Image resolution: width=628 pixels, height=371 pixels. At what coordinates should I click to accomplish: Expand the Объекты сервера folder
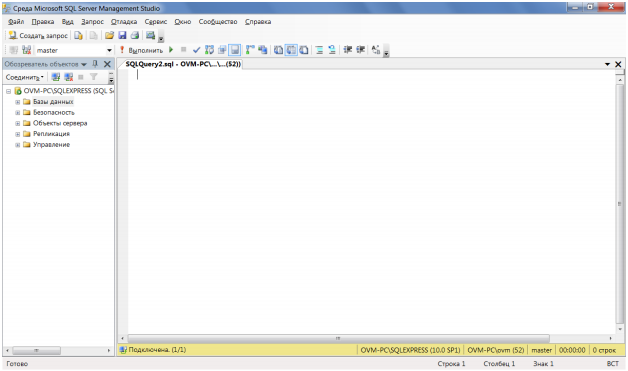[x=18, y=123]
